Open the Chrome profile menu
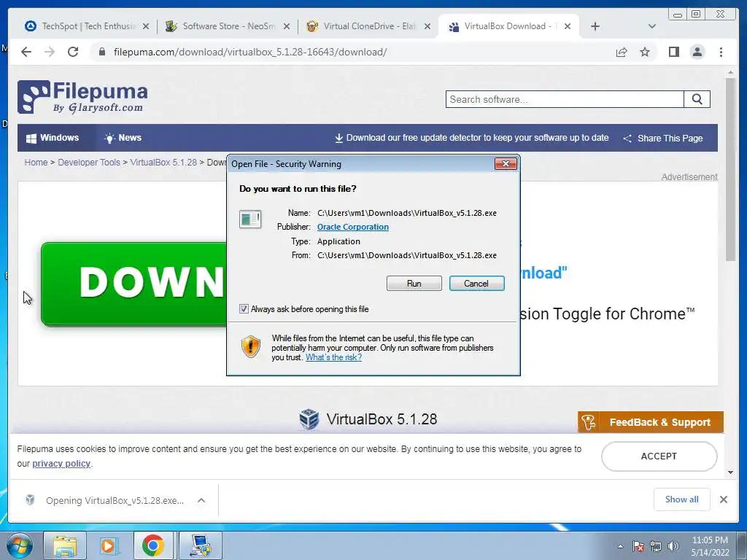Viewport: 747px width, 560px height. point(697,52)
